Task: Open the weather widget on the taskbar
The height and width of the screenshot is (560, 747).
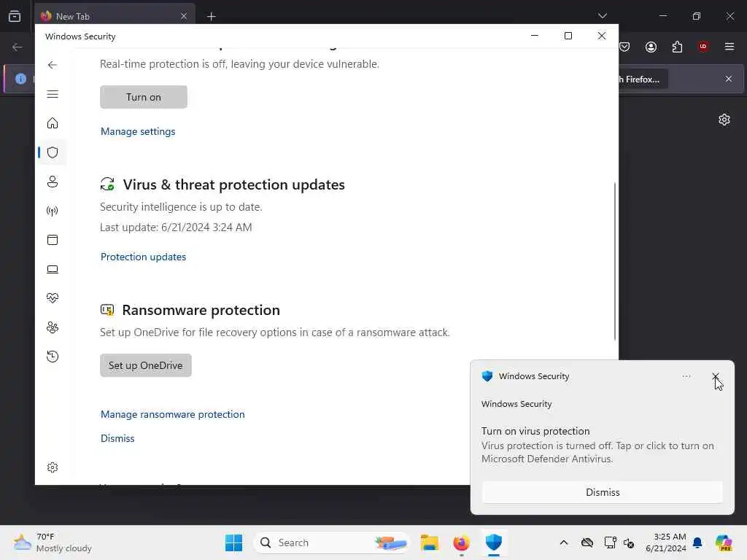Action: point(53,542)
